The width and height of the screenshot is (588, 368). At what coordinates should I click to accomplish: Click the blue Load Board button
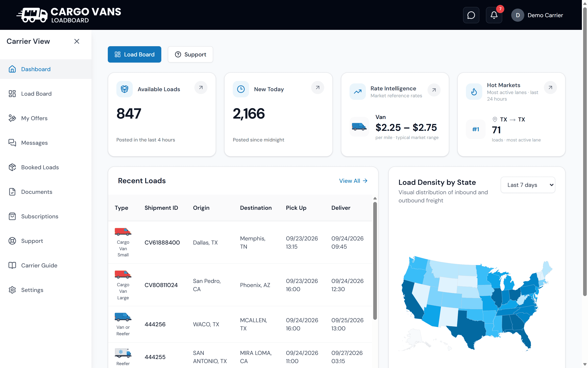(x=134, y=54)
